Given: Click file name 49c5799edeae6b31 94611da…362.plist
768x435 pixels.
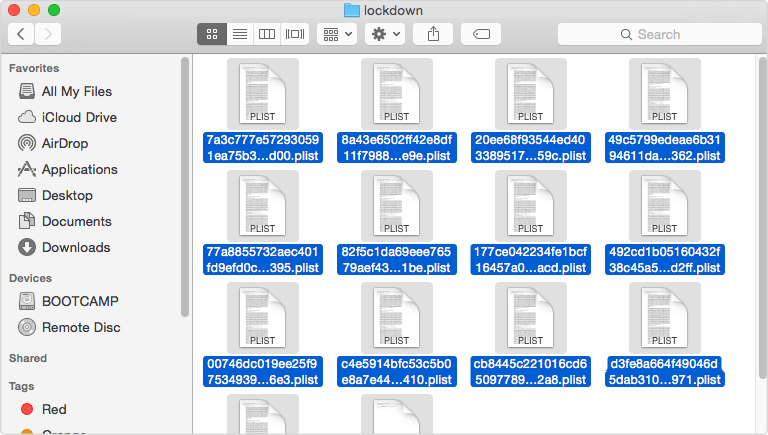Looking at the screenshot, I should tap(665, 147).
